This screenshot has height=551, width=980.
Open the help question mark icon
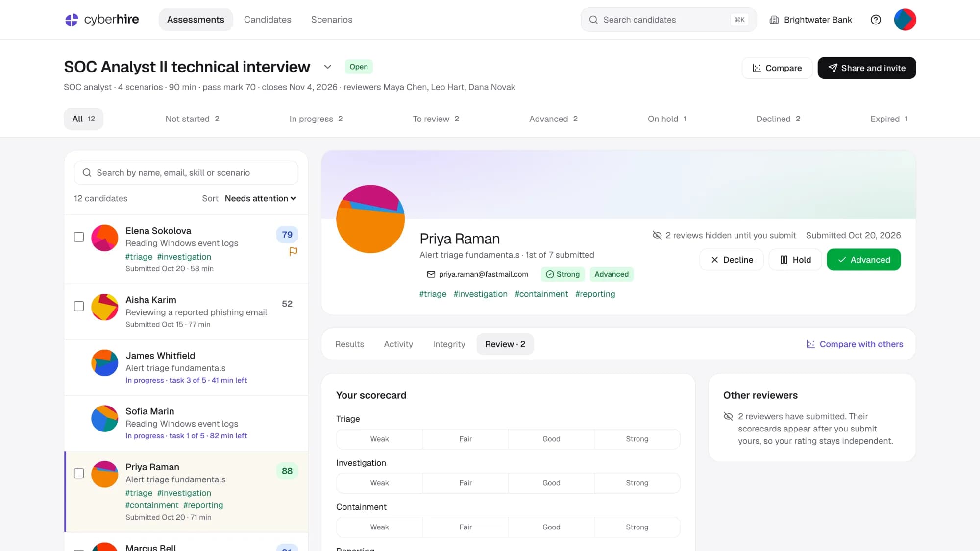coord(876,20)
